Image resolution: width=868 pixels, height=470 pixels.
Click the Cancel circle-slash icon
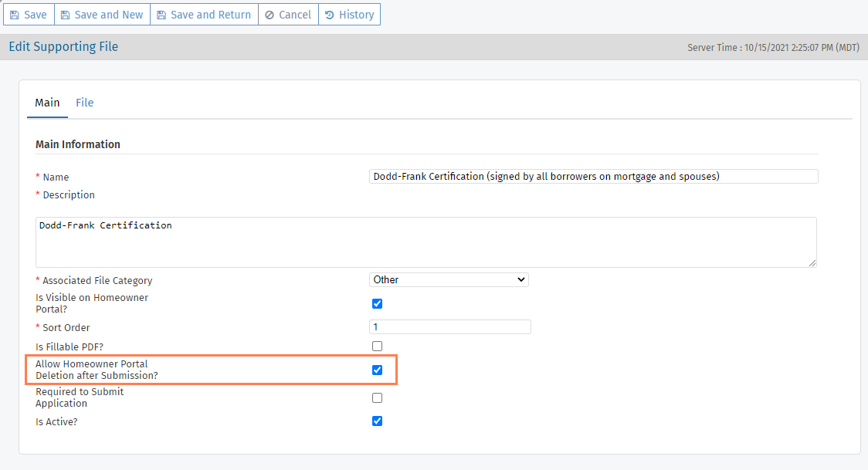270,15
